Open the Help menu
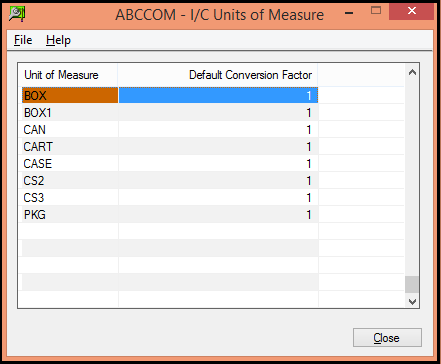The width and height of the screenshot is (441, 364). [58, 40]
